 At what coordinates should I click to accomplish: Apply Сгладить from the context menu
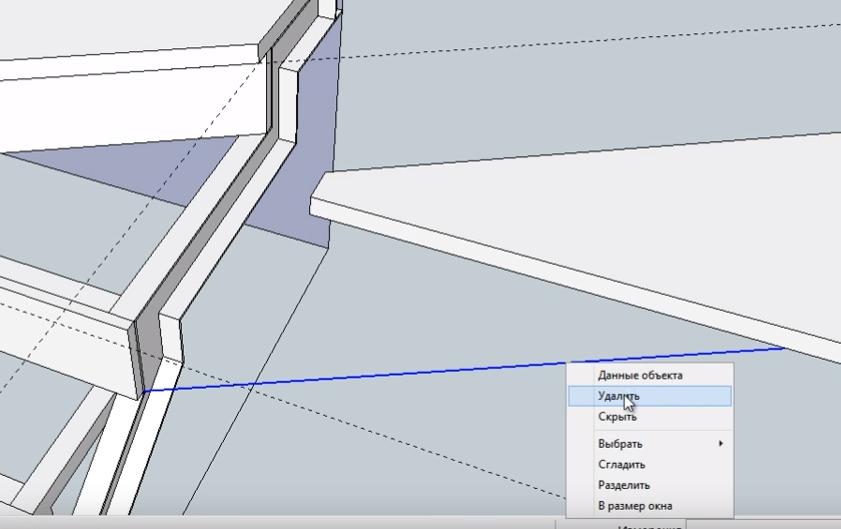[x=621, y=465]
